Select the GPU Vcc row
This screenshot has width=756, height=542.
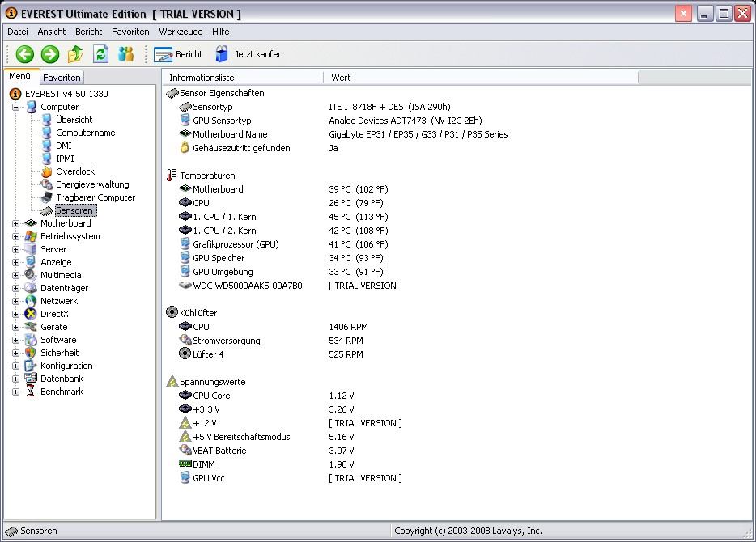click(291, 478)
